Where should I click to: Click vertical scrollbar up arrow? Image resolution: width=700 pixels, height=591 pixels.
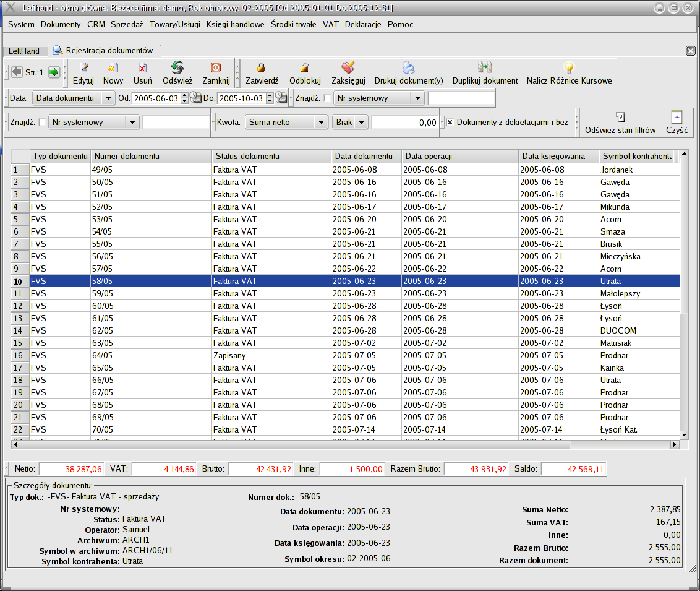click(684, 153)
